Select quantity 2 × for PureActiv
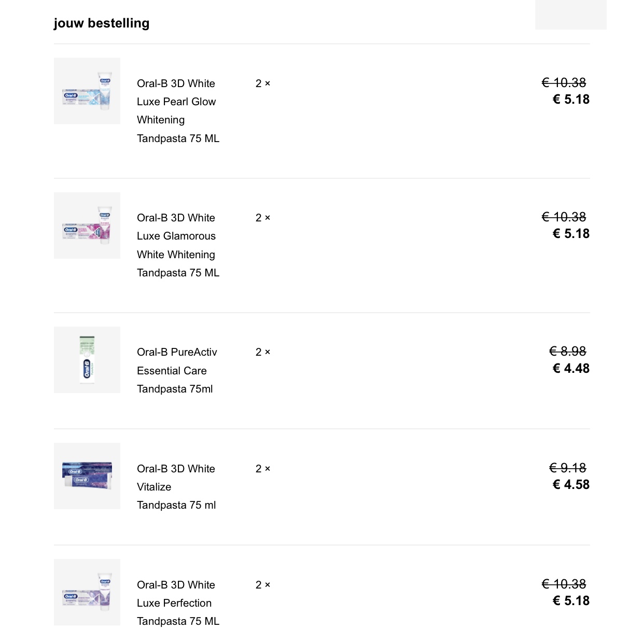Image resolution: width=644 pixels, height=644 pixels. (x=263, y=352)
